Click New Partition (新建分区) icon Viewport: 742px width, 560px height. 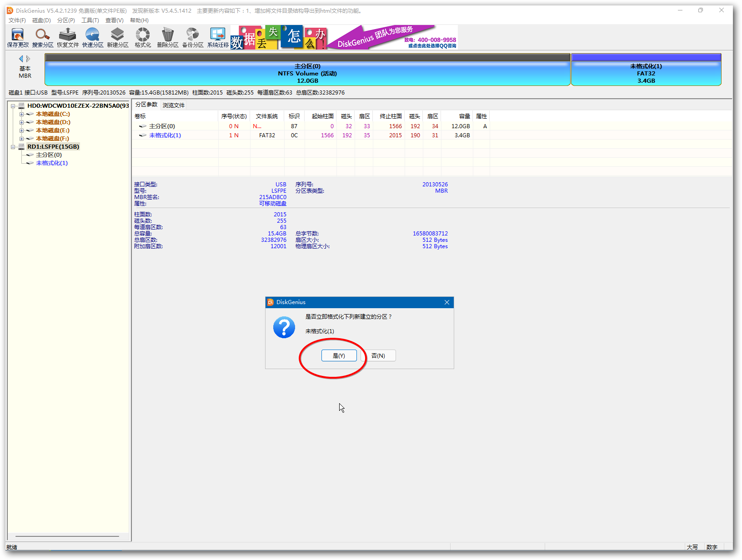tap(118, 37)
